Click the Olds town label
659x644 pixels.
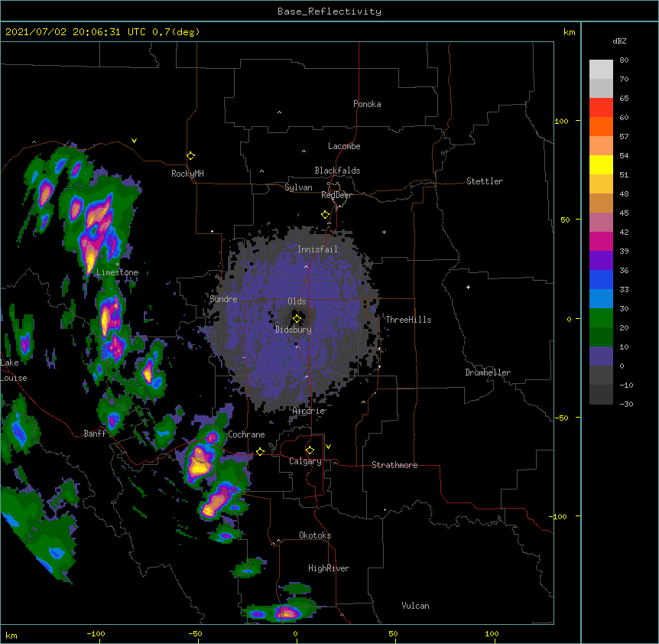coord(297,301)
